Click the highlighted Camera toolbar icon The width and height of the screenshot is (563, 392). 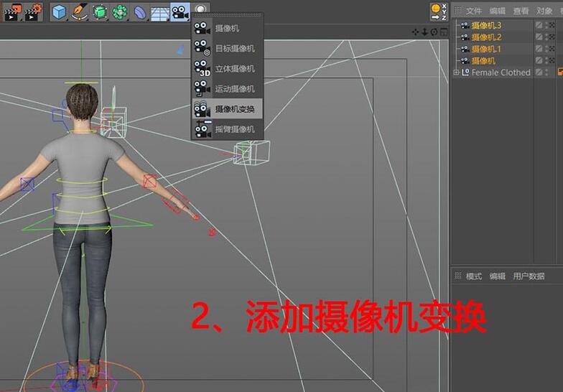(180, 13)
